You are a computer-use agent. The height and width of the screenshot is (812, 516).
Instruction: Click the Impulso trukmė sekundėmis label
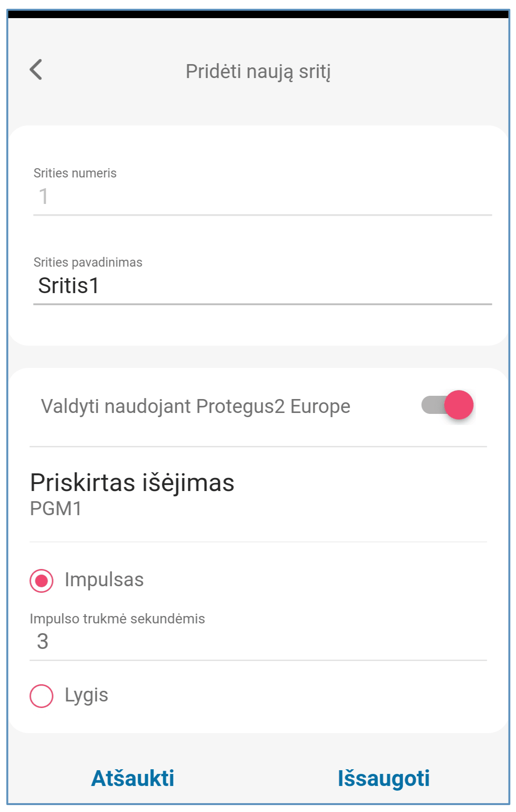117,619
